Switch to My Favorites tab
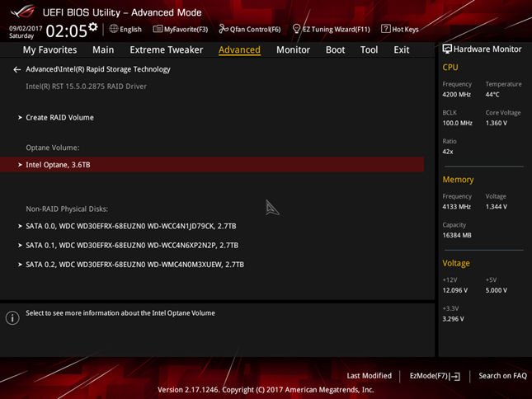This screenshot has height=399, width=532. pos(49,49)
